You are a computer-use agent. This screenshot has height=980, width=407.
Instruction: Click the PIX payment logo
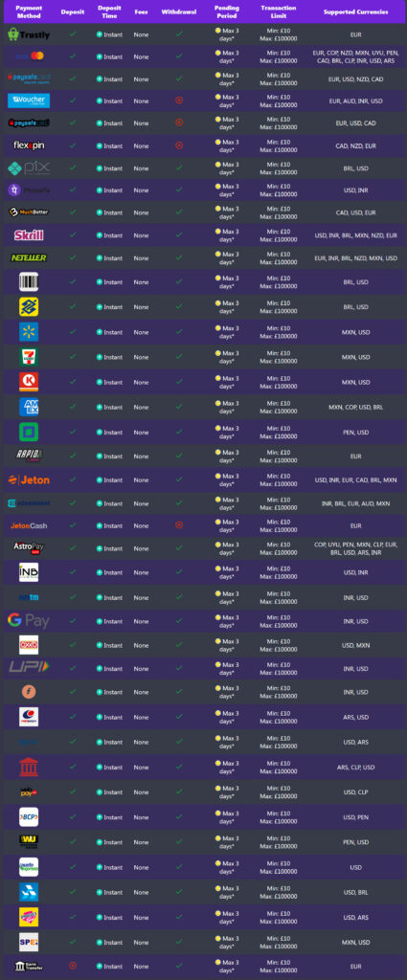coord(29,168)
